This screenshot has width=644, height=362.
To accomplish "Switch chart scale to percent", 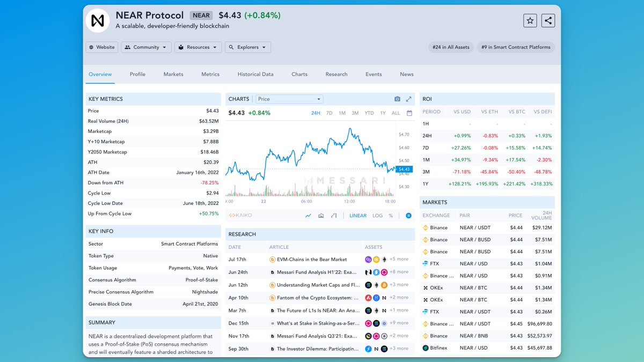I will pos(391,216).
